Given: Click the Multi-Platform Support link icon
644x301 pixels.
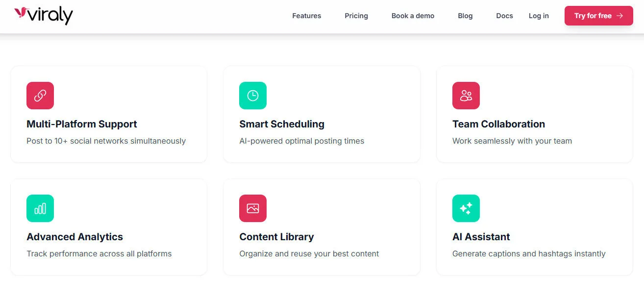Looking at the screenshot, I should [x=40, y=96].
